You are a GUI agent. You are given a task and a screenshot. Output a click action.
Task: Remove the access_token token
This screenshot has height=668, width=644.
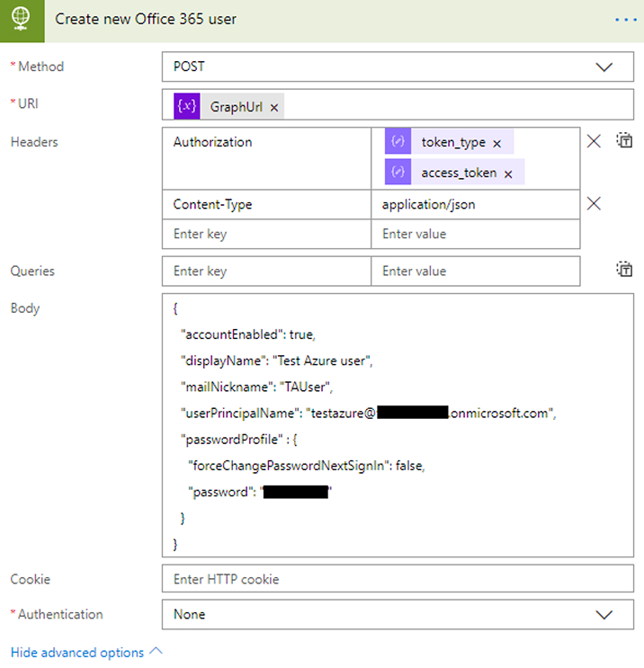[x=508, y=174]
